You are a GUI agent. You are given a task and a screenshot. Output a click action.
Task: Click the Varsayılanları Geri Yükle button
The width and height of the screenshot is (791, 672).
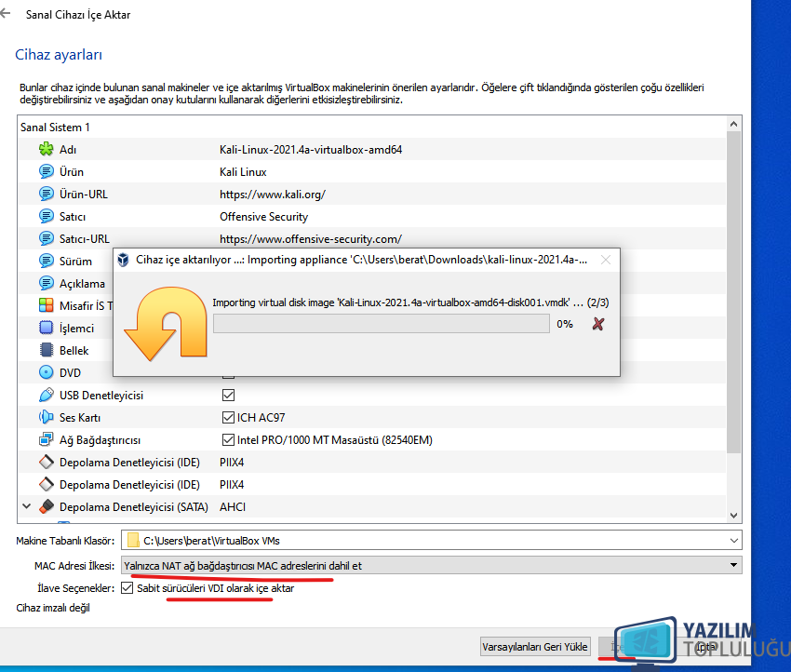pos(535,647)
